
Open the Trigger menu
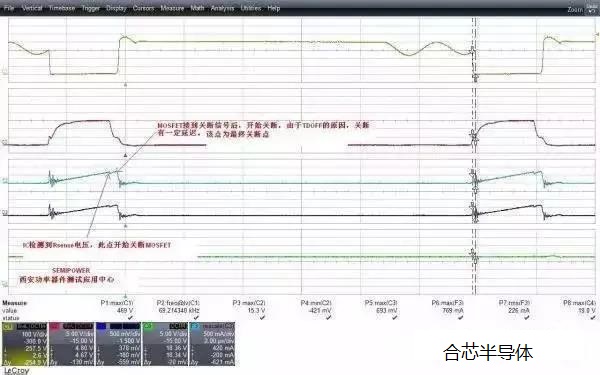point(91,8)
